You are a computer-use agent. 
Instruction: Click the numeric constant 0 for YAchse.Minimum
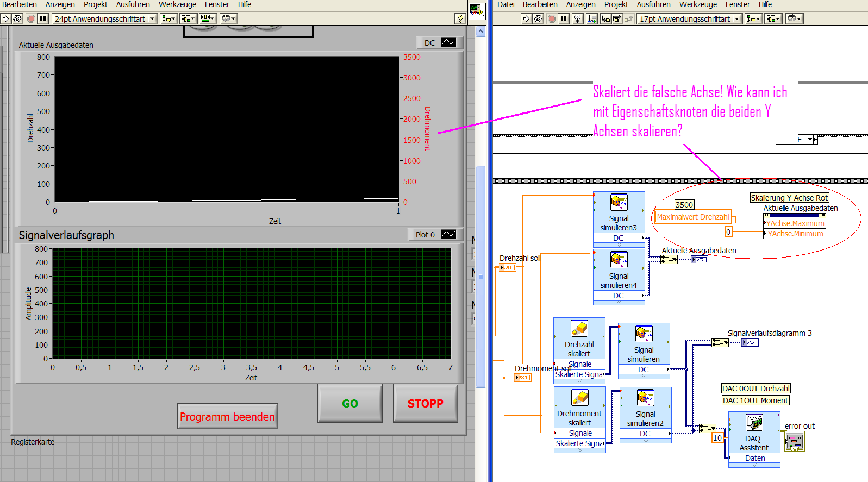(728, 232)
